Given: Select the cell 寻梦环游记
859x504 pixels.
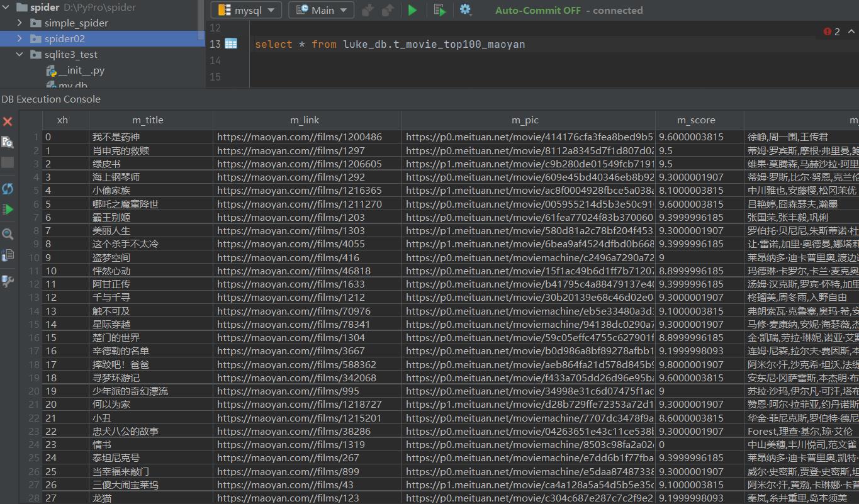Looking at the screenshot, I should coord(151,378).
